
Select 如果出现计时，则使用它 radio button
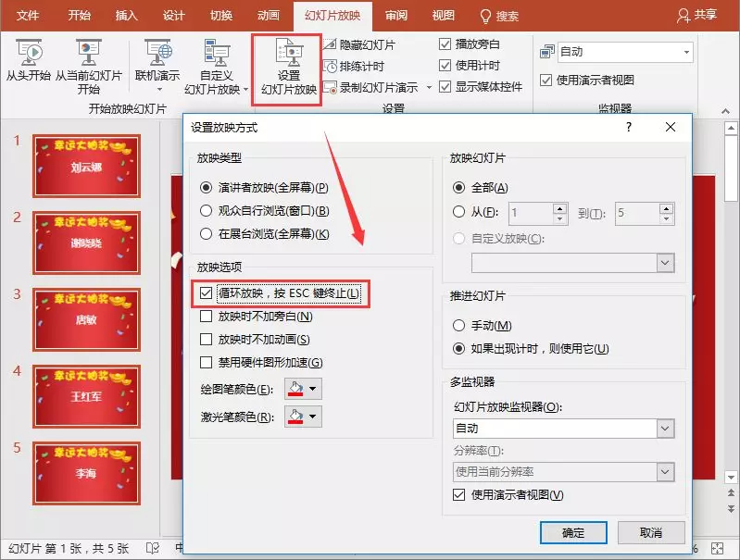click(x=458, y=349)
